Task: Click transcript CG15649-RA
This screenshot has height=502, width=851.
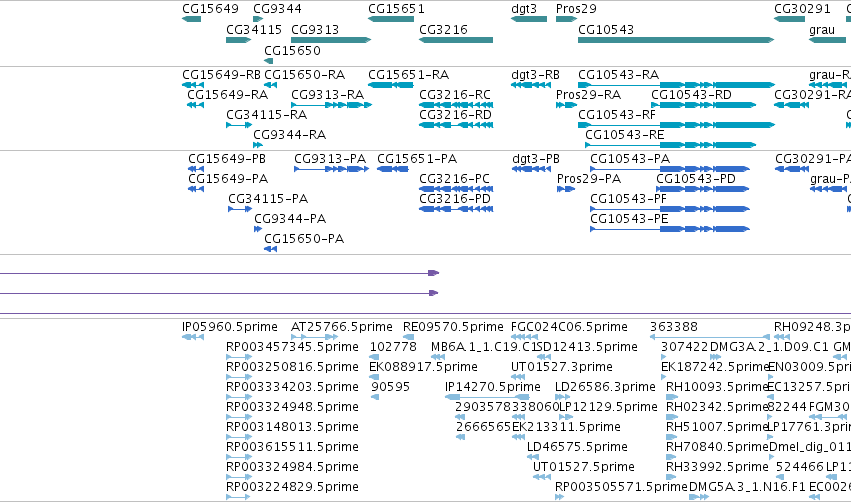Action: pyautogui.click(x=195, y=105)
